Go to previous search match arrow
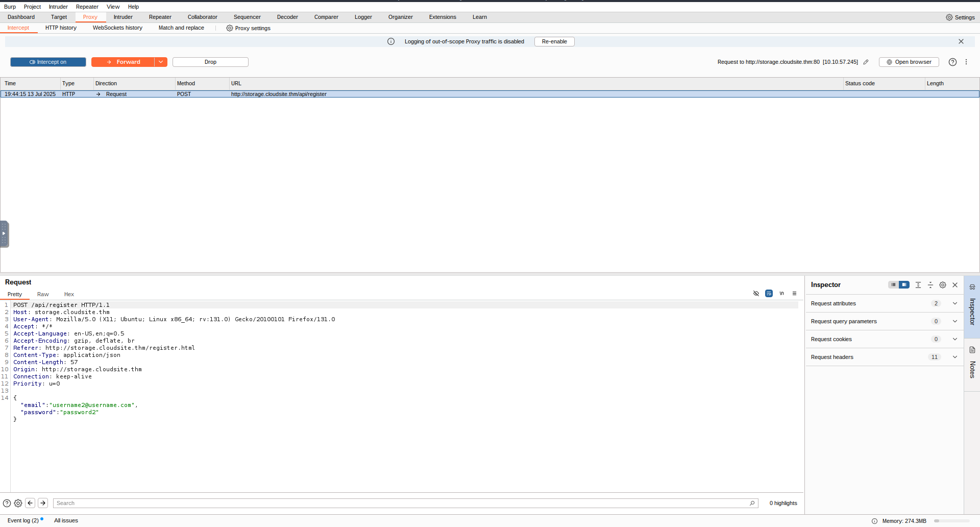 coord(30,503)
